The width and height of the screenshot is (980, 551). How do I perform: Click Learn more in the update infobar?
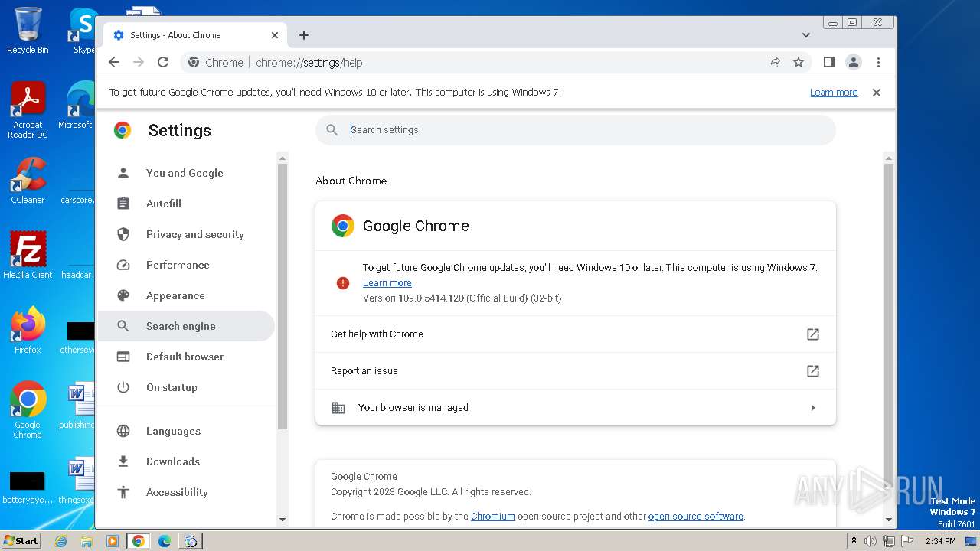834,93
